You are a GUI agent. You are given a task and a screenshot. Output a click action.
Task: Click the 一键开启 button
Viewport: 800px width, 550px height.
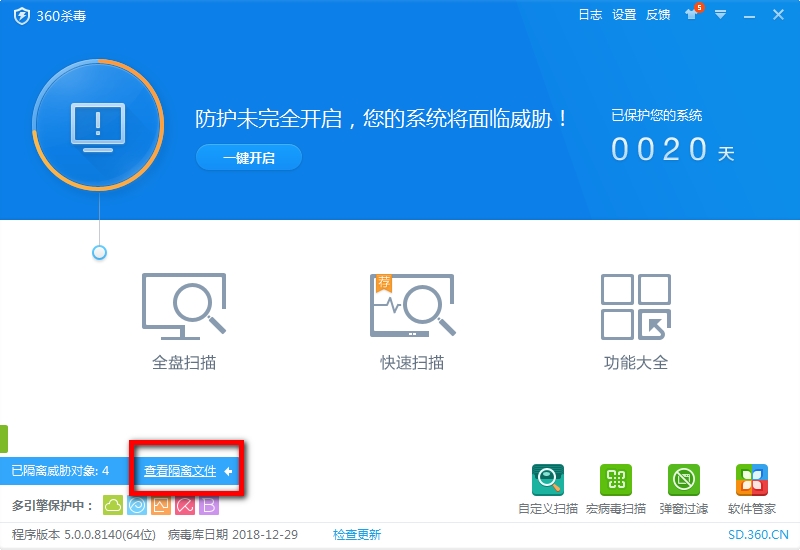click(x=249, y=158)
